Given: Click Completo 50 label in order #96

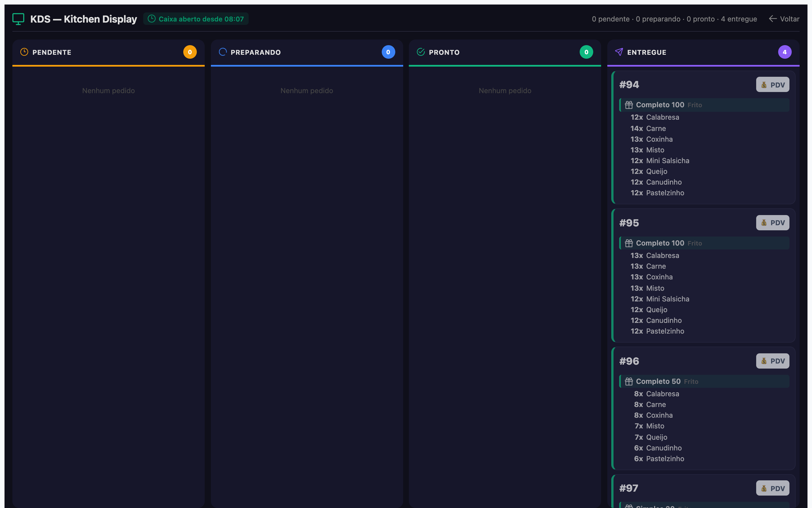Looking at the screenshot, I should (658, 381).
